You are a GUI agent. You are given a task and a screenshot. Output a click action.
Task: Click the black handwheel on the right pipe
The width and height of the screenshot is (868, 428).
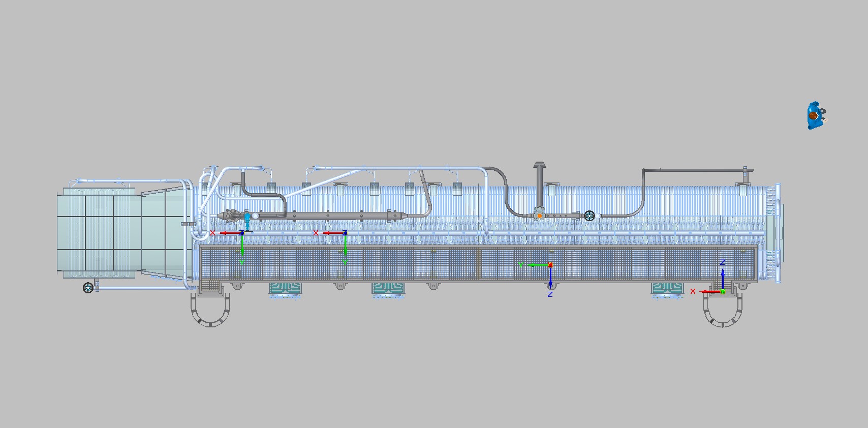(590, 216)
